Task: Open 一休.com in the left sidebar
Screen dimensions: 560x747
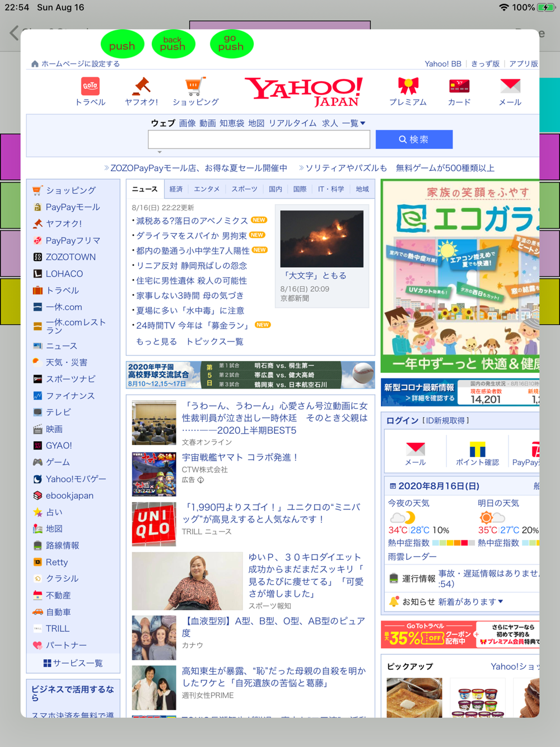Action: (x=63, y=307)
